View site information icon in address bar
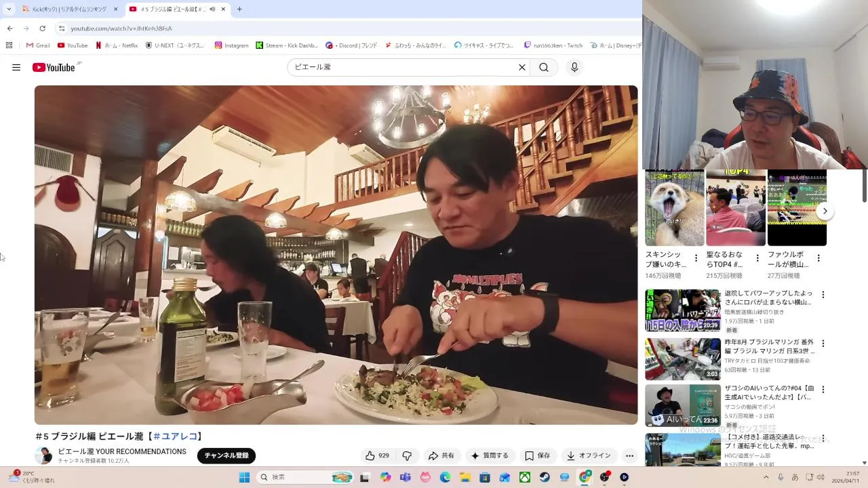868x488 pixels. pyautogui.click(x=62, y=28)
